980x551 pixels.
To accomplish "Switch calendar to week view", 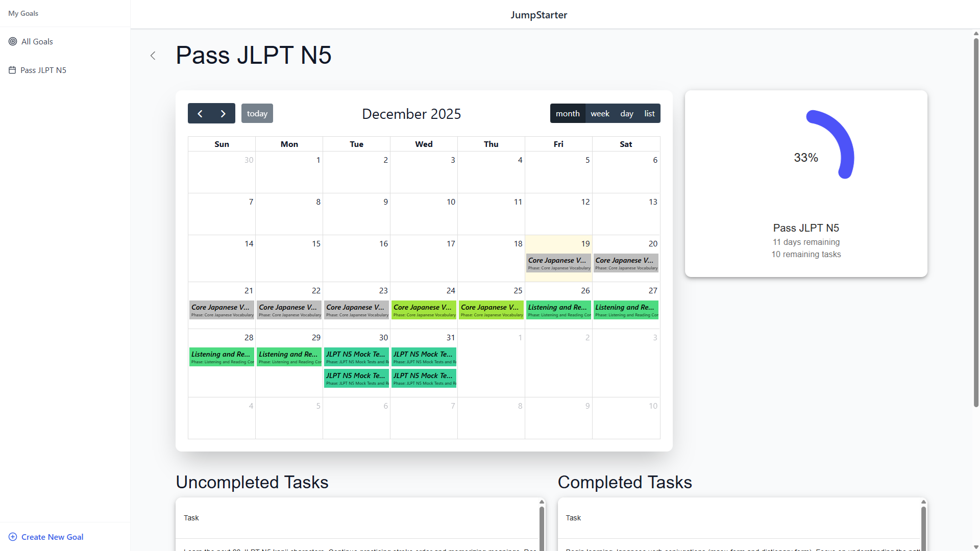I will click(x=600, y=113).
